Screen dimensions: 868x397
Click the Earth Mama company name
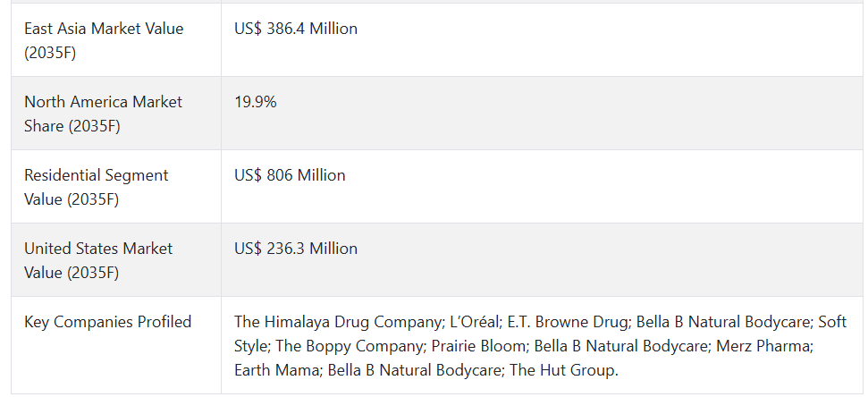coord(275,370)
